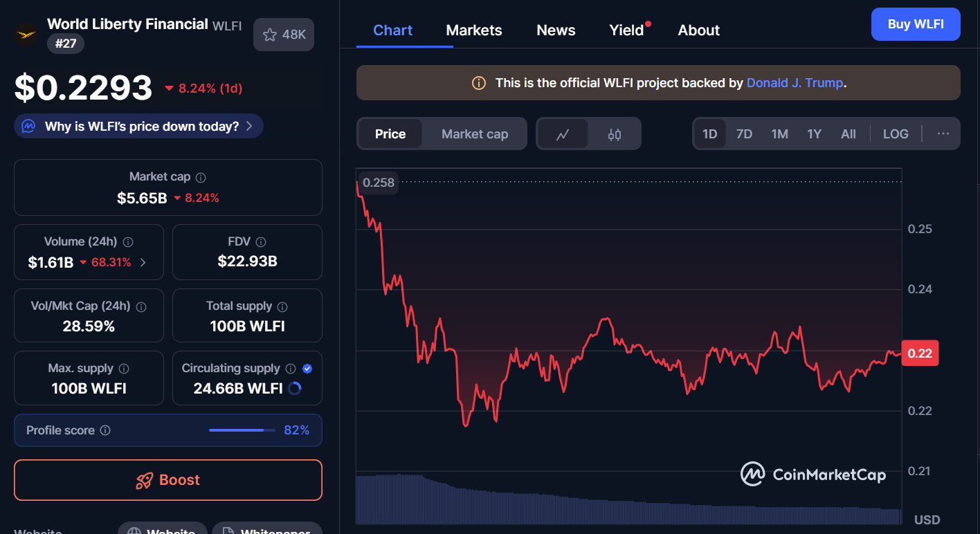The width and height of the screenshot is (980, 534).
Task: Click the Max. supply info icon
Action: point(124,369)
